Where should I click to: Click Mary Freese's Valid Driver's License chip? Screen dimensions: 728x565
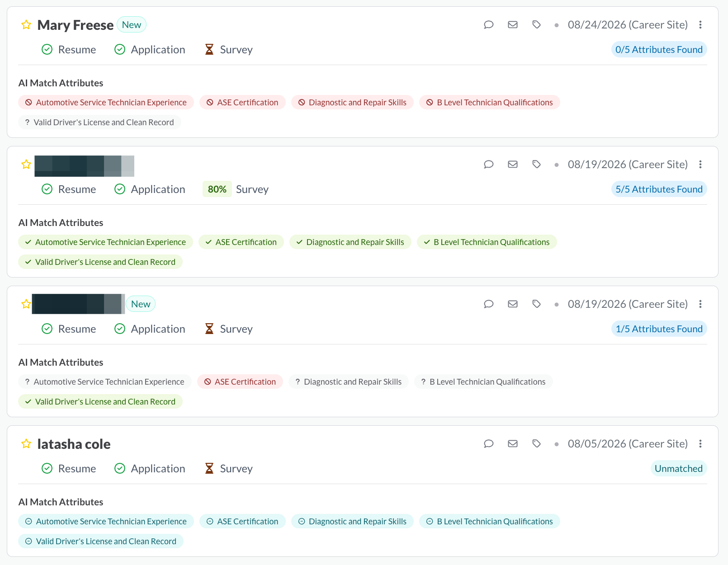tap(99, 122)
